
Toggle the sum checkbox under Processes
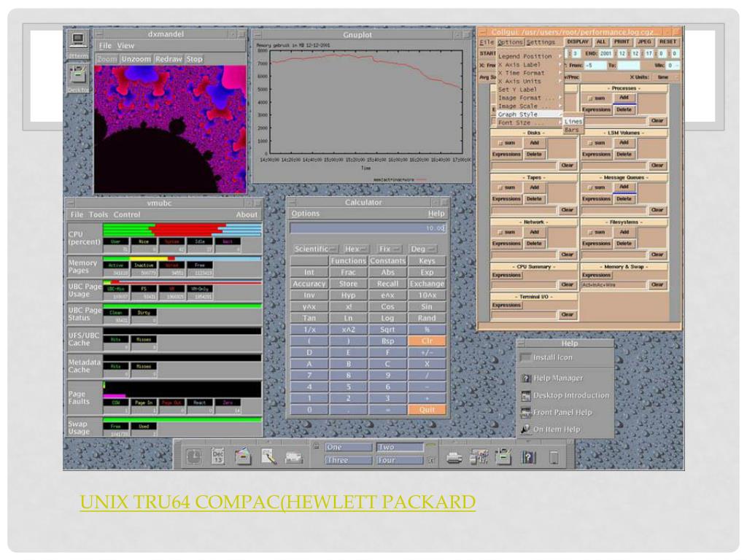590,98
